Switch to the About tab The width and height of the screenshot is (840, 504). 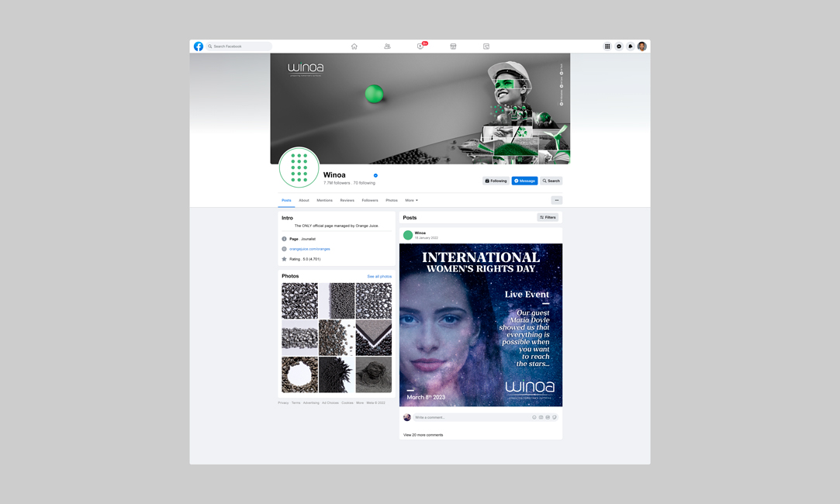click(304, 200)
